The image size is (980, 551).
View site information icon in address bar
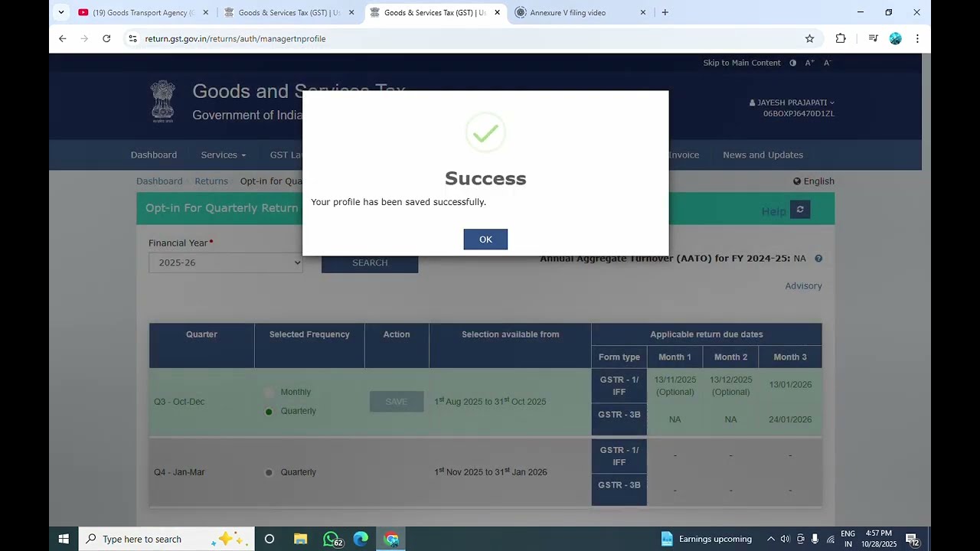point(132,38)
